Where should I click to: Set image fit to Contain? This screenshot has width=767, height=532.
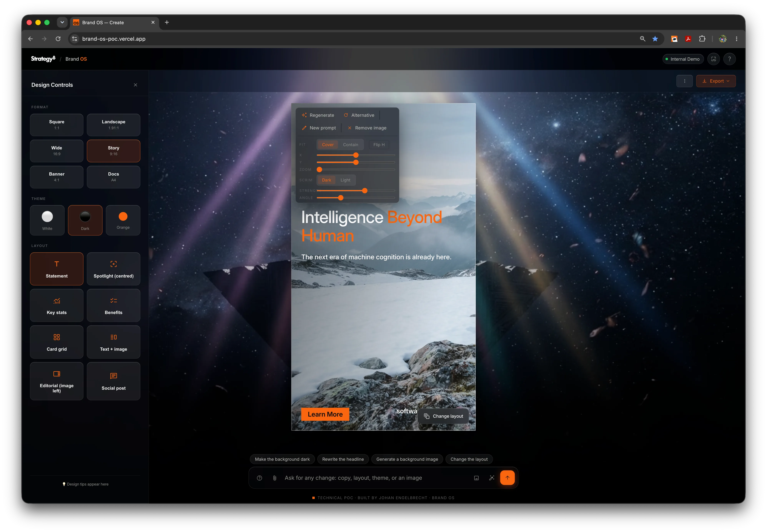(350, 145)
